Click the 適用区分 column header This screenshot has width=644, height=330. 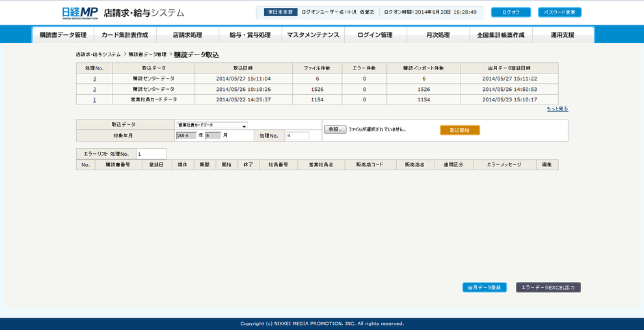coord(453,165)
